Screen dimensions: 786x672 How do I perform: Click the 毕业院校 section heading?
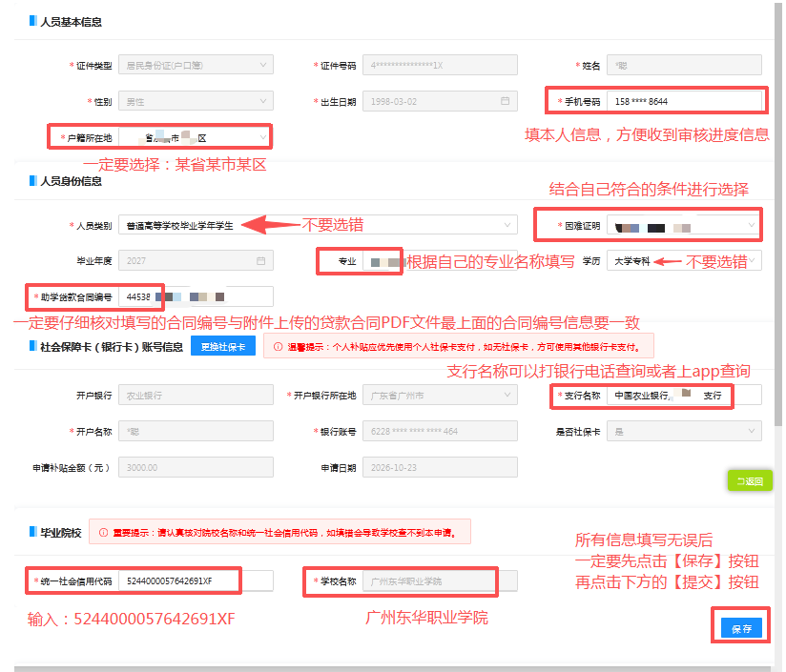point(61,533)
